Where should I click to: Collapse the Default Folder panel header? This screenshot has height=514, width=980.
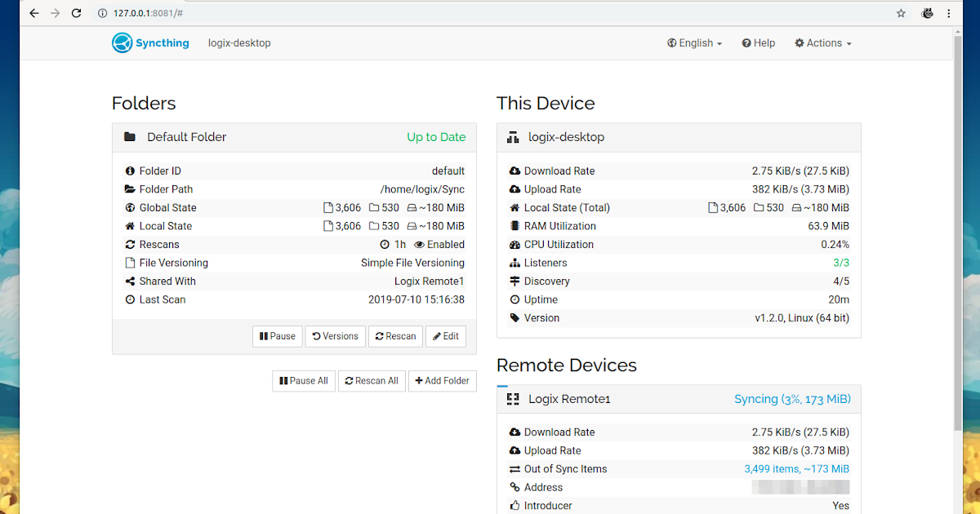pyautogui.click(x=295, y=137)
